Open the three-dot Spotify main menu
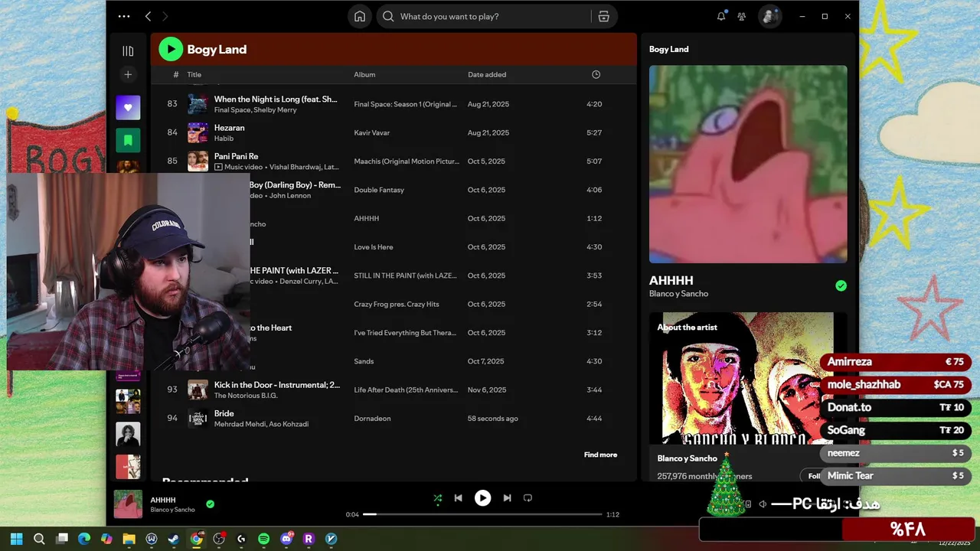980x551 pixels. pyautogui.click(x=124, y=16)
